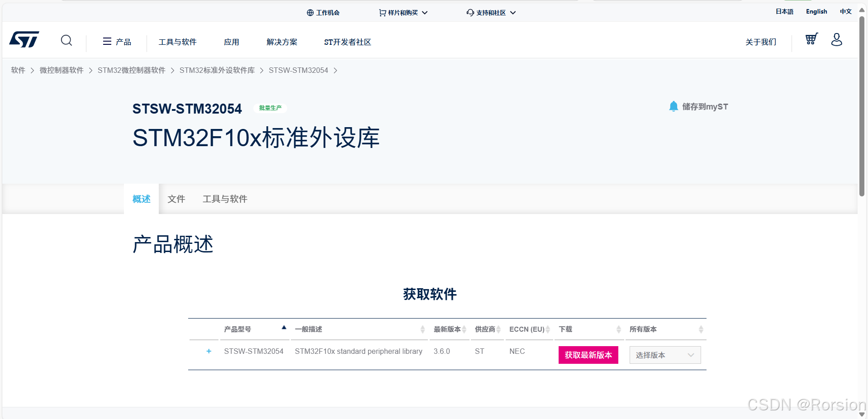Click the NEC value in the ECCN column
The height and width of the screenshot is (419, 868).
[x=517, y=351]
